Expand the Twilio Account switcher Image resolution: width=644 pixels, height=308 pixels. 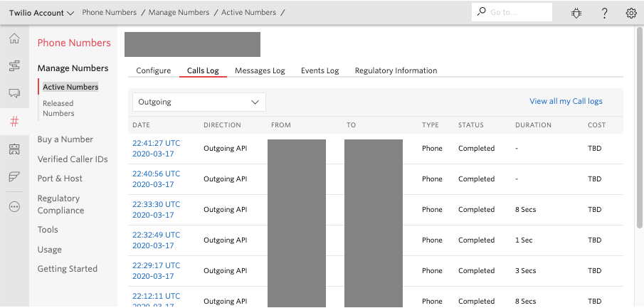[x=41, y=13]
